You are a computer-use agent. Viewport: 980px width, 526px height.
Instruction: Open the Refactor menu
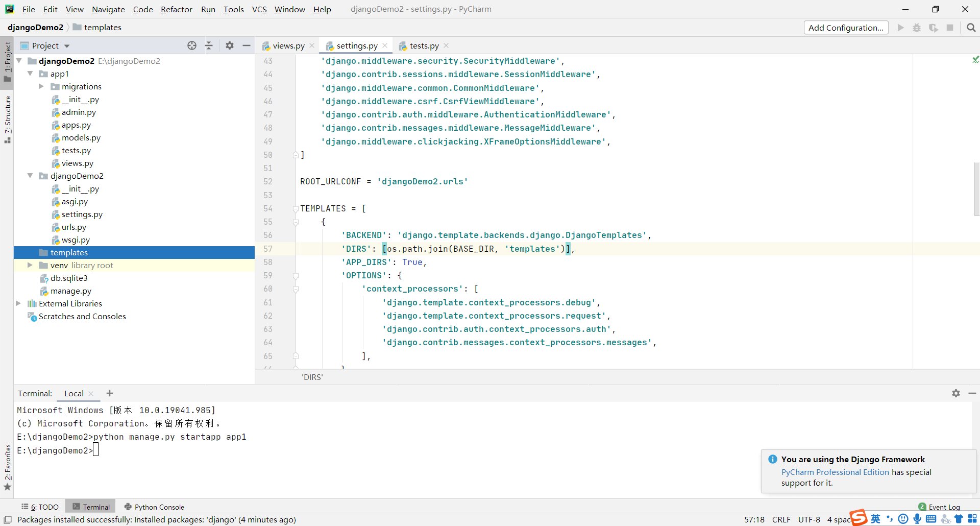(177, 9)
